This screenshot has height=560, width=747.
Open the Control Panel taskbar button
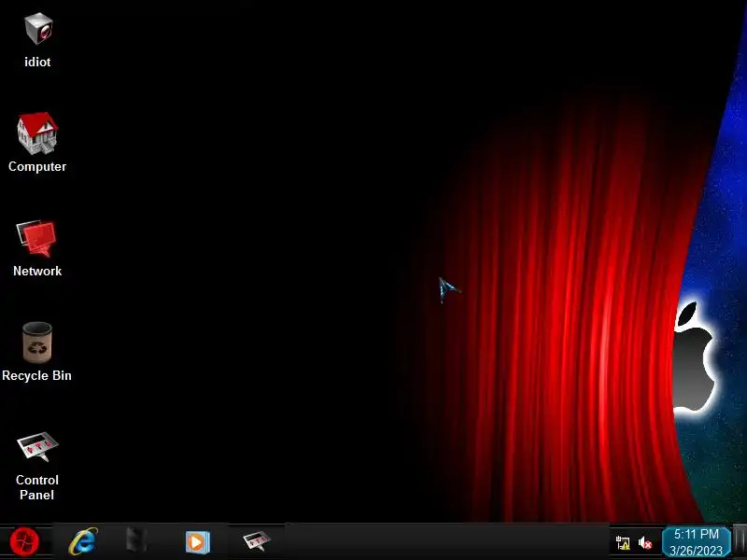257,541
